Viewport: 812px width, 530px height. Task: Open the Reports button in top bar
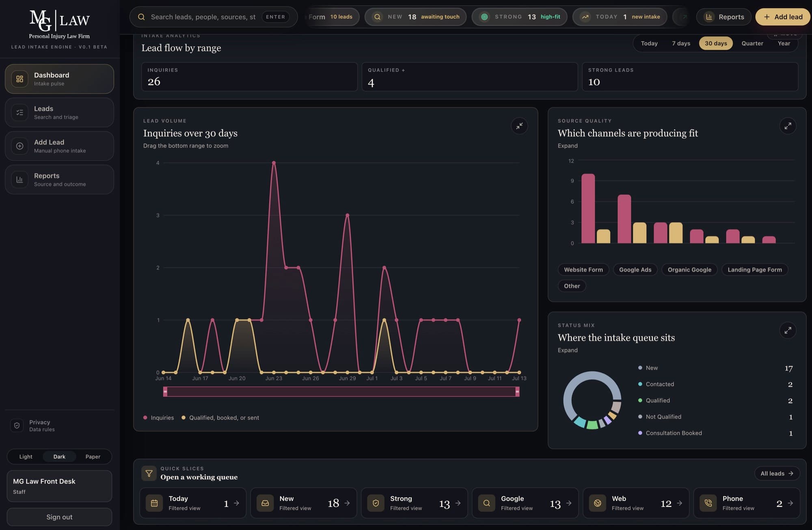tap(724, 17)
